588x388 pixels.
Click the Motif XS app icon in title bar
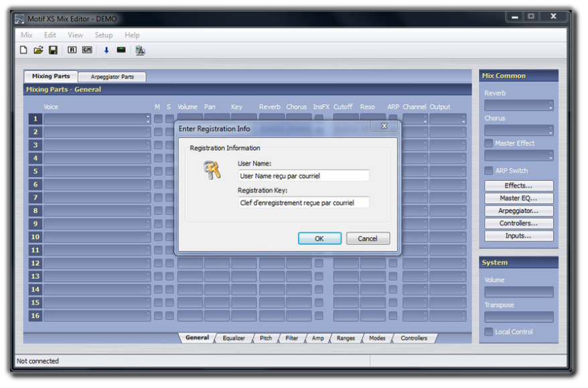click(19, 19)
